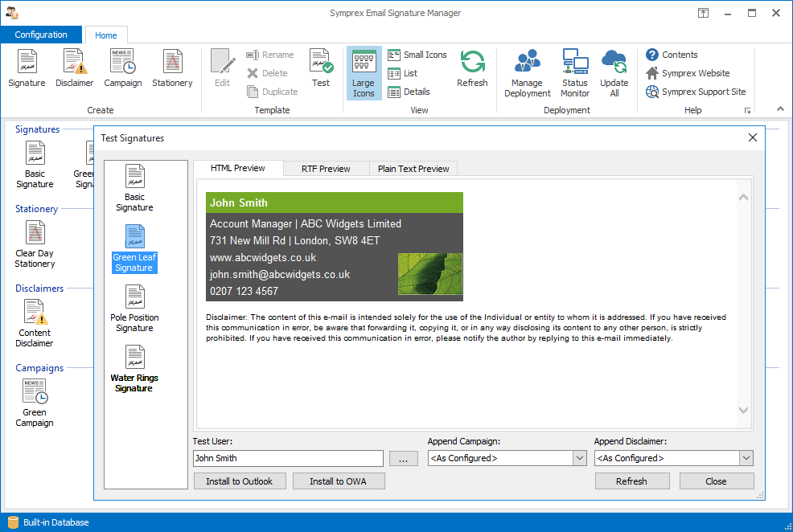
Task: Open Symprex Support Site link
Action: tap(696, 92)
